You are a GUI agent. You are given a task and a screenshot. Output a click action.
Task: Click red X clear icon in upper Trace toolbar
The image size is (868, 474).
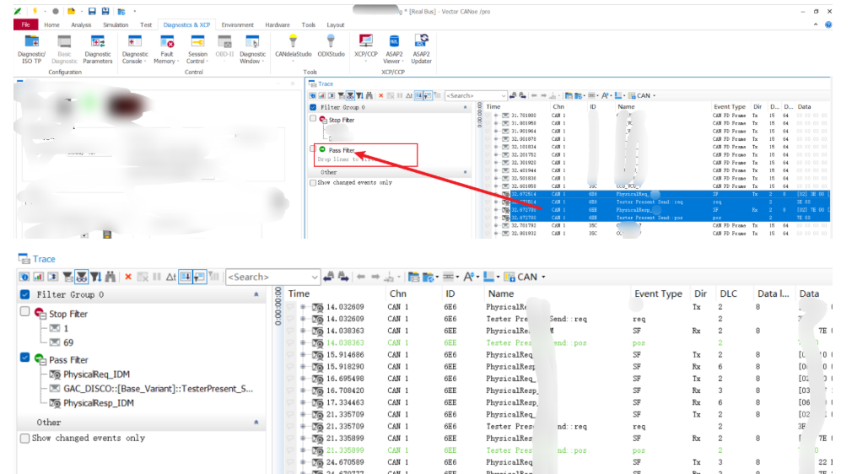click(380, 96)
